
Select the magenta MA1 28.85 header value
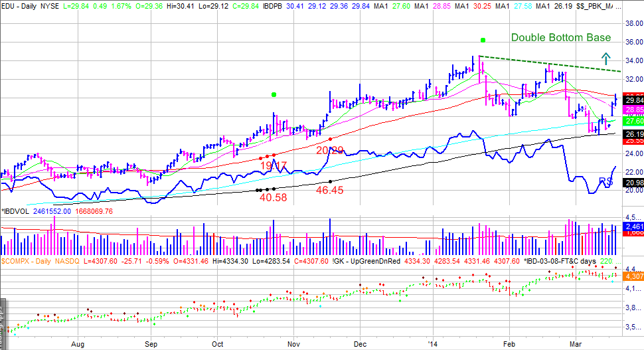442,6
